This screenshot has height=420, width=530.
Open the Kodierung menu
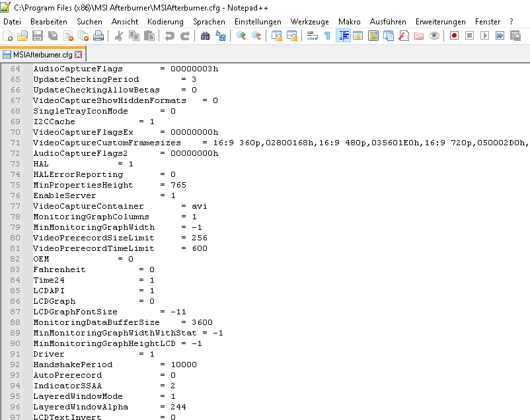tap(165, 22)
